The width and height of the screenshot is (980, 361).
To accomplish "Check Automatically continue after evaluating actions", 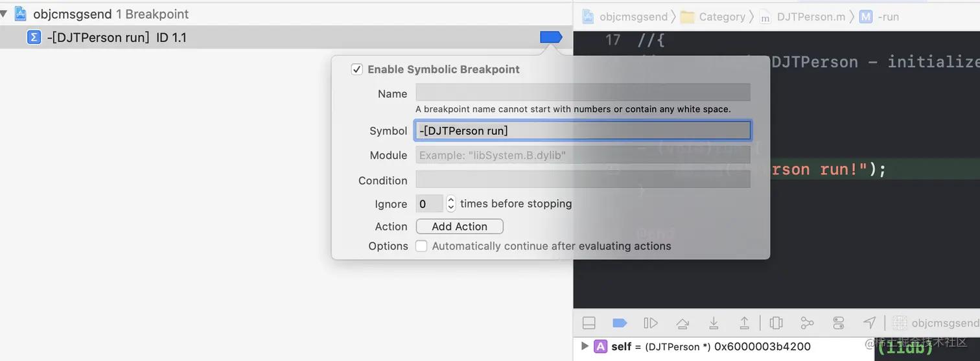I will click(421, 246).
